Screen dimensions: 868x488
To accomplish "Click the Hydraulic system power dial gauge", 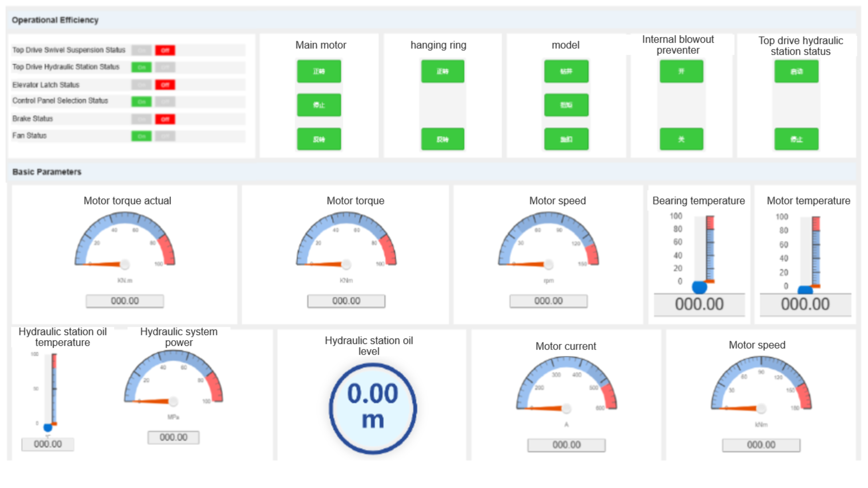I will [x=173, y=379].
